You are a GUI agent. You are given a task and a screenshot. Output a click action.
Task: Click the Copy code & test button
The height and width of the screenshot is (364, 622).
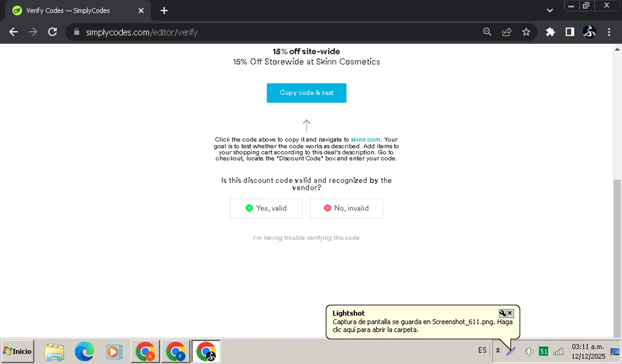tap(306, 93)
